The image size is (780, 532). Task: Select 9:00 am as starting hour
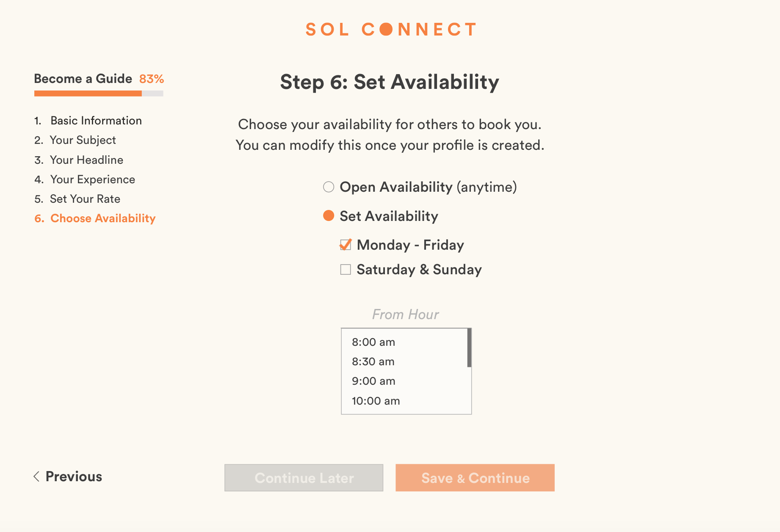tap(373, 381)
